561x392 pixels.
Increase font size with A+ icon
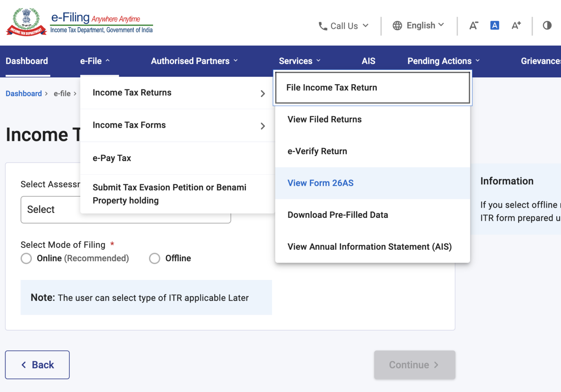click(516, 25)
